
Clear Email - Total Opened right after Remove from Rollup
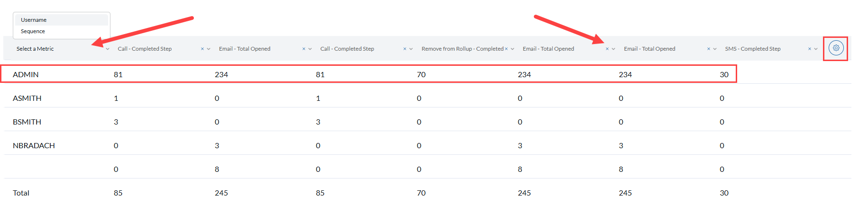(607, 49)
